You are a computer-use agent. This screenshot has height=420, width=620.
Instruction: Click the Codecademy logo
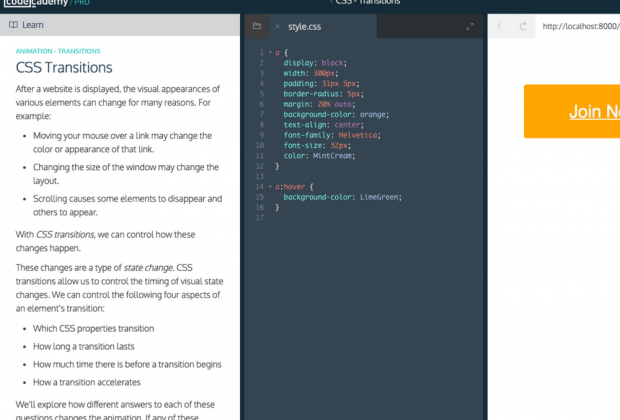coord(36,3)
